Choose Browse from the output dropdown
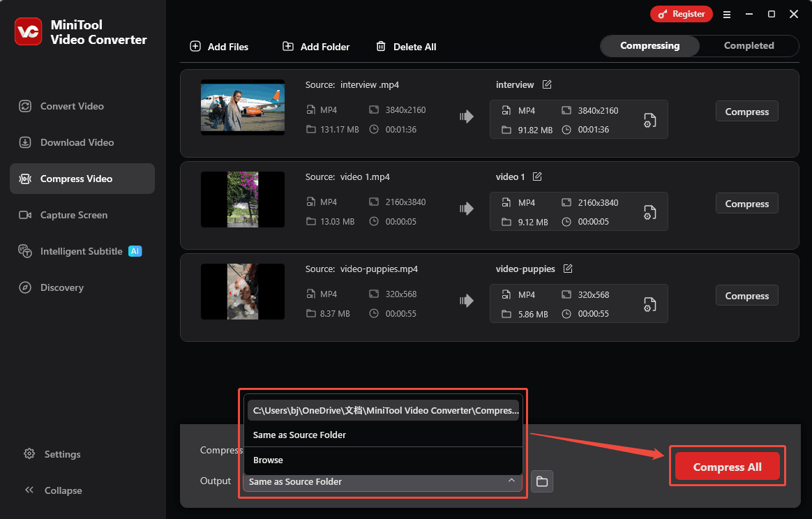Screen dimensions: 812x519 pyautogui.click(x=267, y=460)
